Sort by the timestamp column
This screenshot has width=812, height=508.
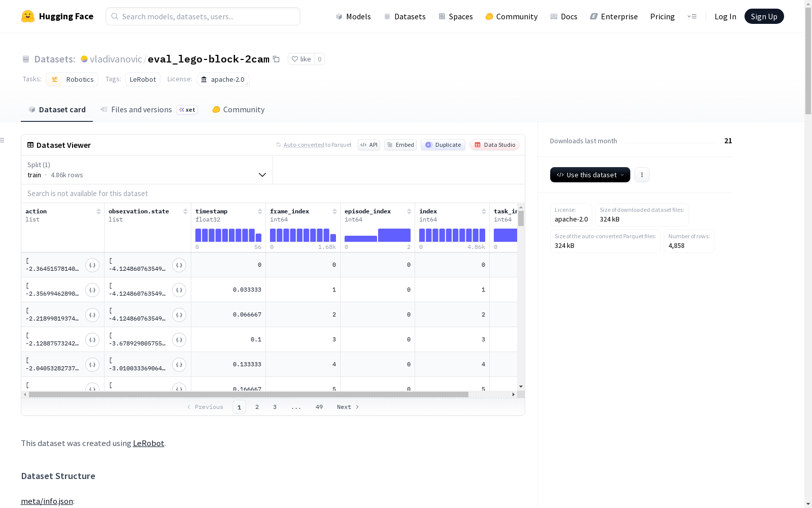coord(260,211)
